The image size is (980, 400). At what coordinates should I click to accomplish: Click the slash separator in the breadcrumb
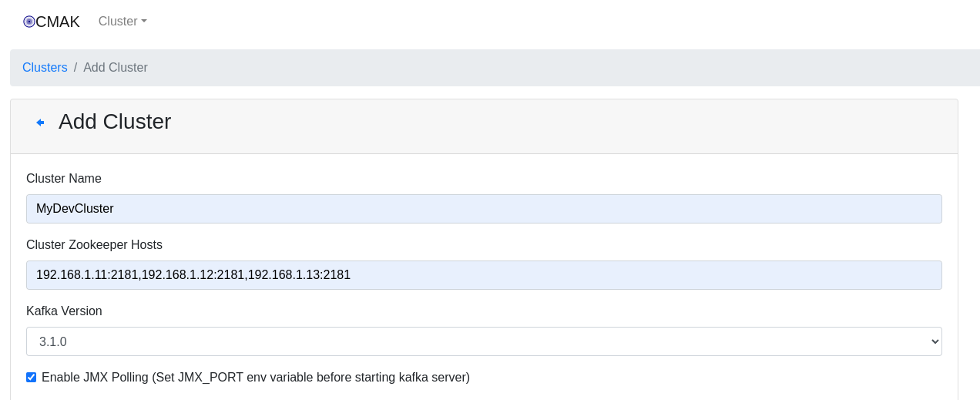pyautogui.click(x=76, y=68)
